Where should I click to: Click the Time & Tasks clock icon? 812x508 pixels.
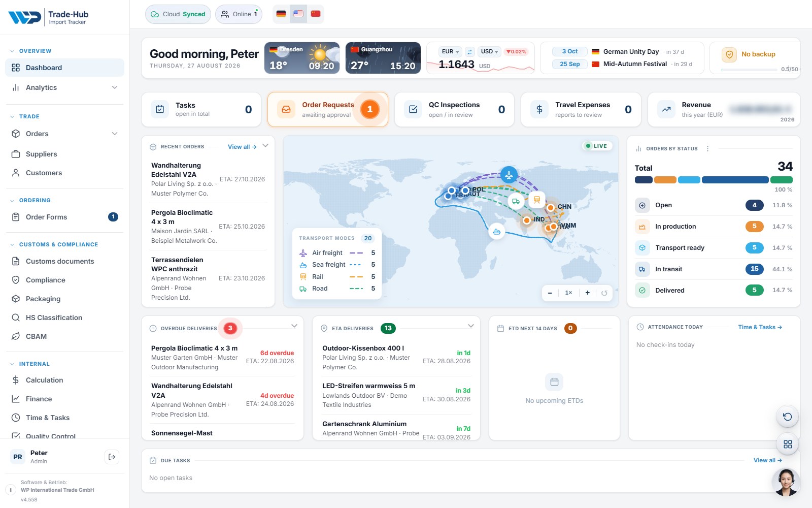click(x=16, y=418)
